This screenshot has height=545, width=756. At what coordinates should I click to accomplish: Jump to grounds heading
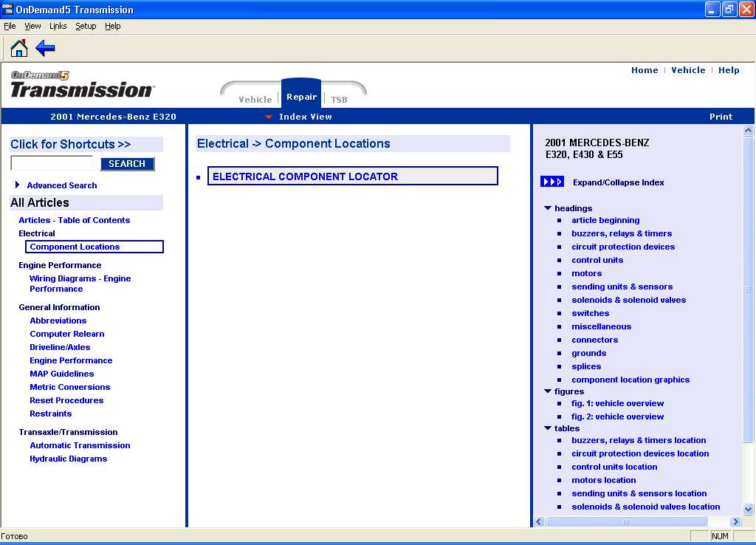(x=588, y=353)
